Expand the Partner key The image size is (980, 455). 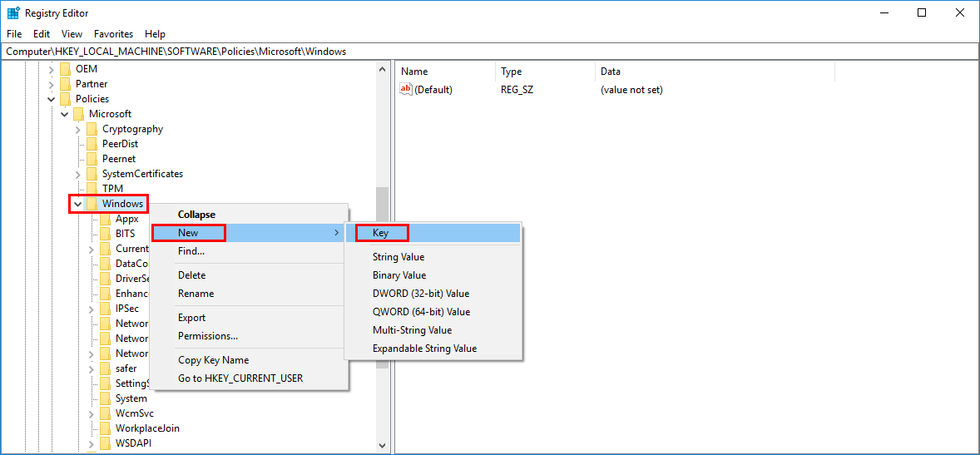coord(52,84)
